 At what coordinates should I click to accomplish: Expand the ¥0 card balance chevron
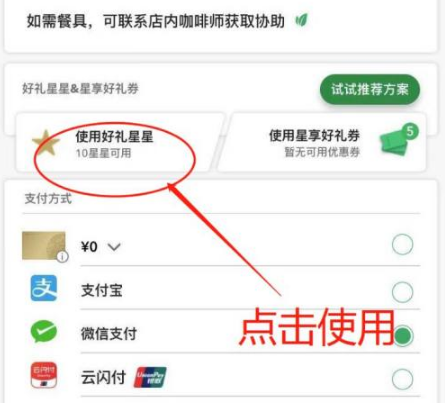114,247
